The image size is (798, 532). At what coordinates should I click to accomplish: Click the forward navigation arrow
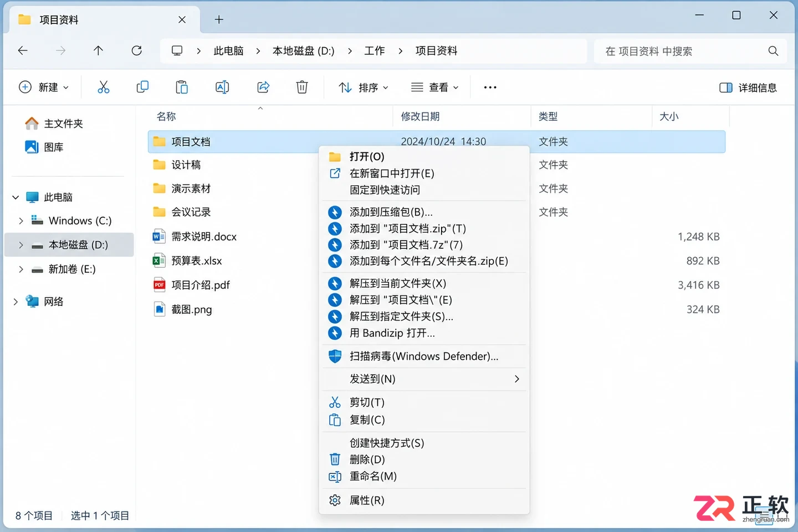pos(60,51)
